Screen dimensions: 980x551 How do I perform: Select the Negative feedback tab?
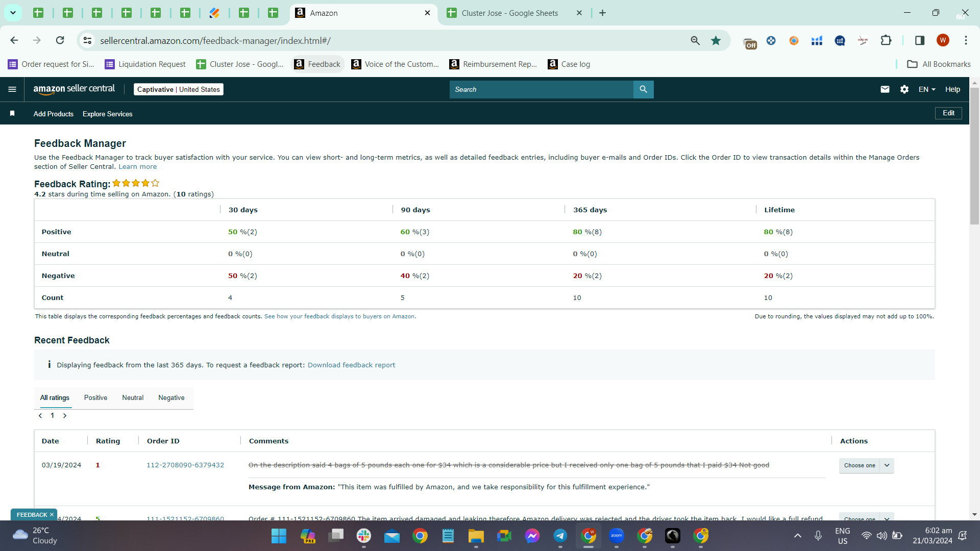[x=171, y=398]
